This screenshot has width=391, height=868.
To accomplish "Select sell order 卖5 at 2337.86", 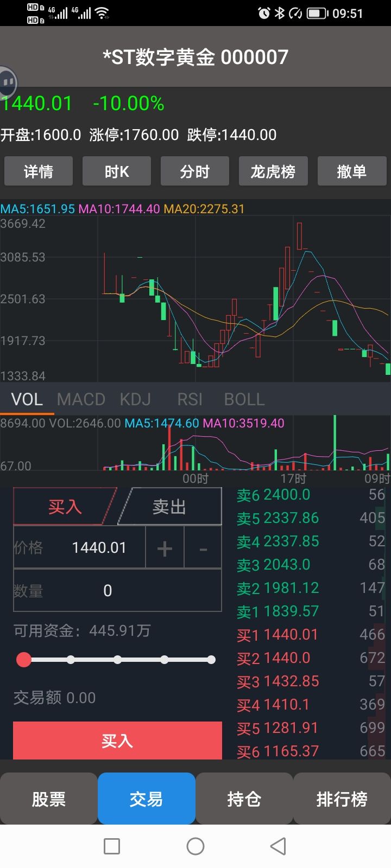I will 311,518.
